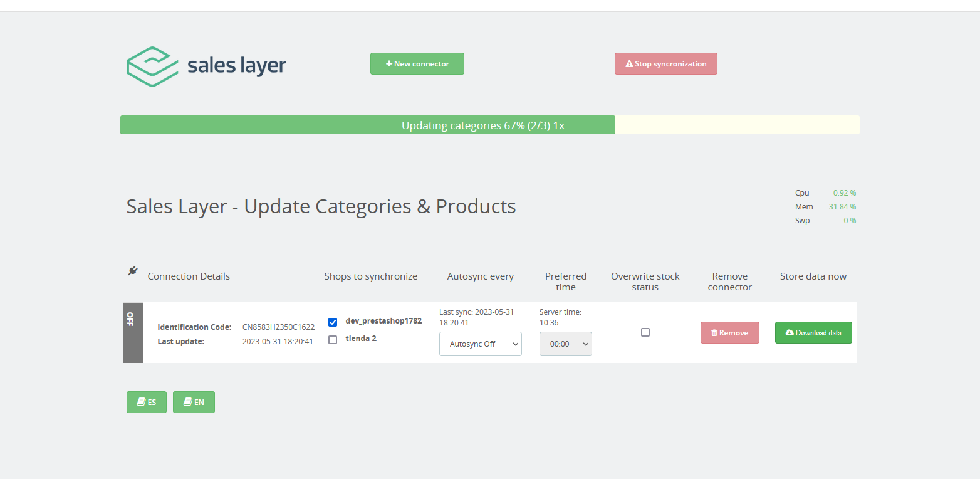The image size is (980, 479).
Task: Click the OFF status tab of connector
Action: tap(133, 332)
